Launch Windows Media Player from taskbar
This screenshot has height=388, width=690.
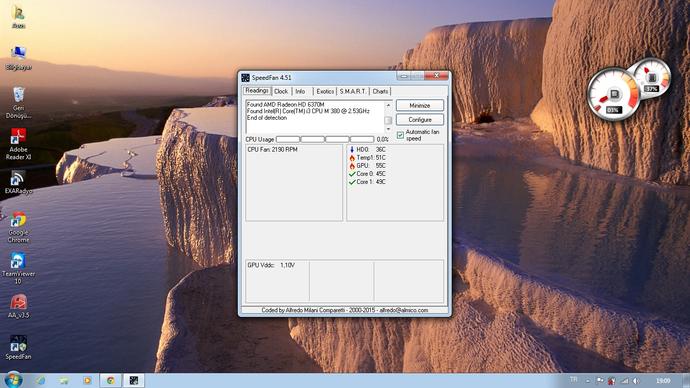coord(87,380)
